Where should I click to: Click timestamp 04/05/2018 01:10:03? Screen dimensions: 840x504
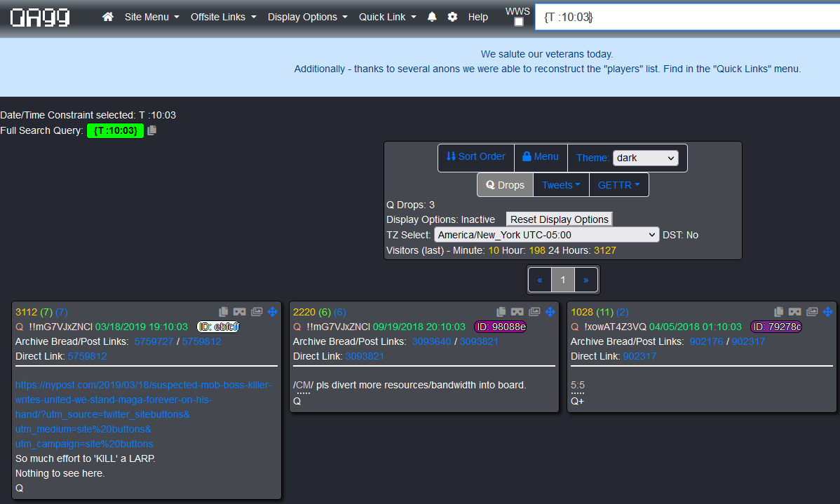696,327
